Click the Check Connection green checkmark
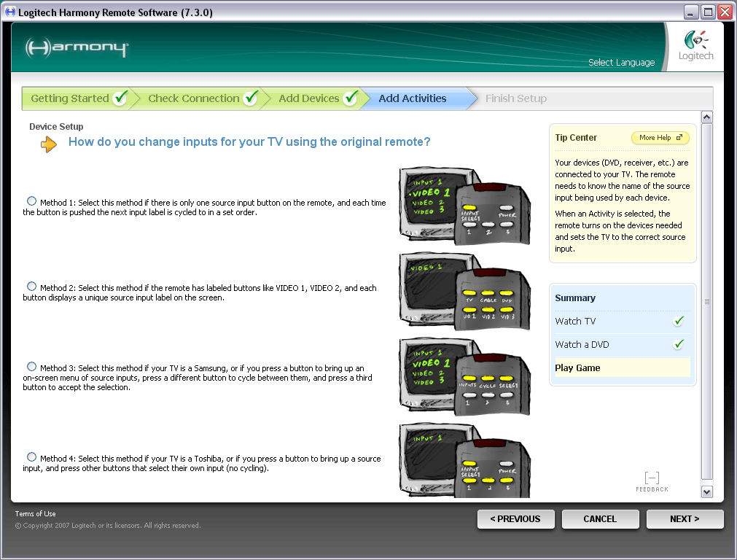737x560 pixels. pos(251,97)
